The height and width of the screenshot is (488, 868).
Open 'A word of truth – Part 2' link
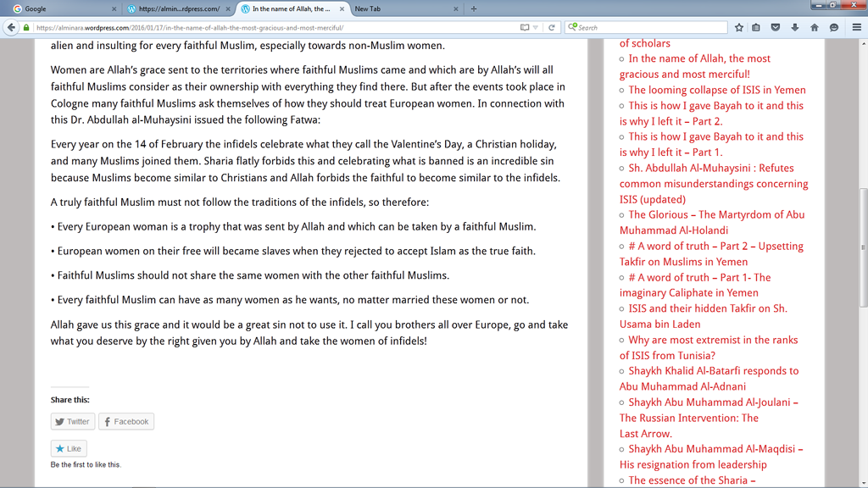(x=711, y=254)
